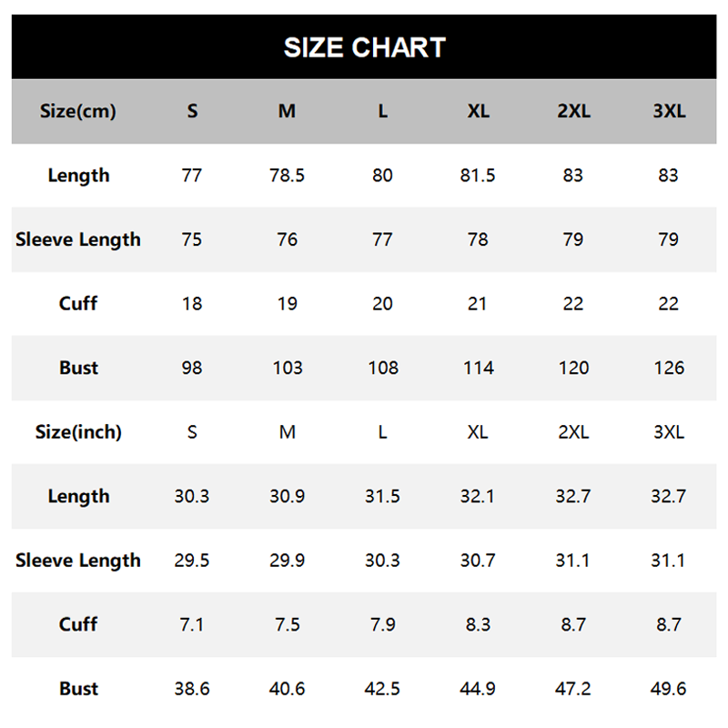The width and height of the screenshot is (728, 728).
Task: Click the bust value 114
Action: click(478, 369)
